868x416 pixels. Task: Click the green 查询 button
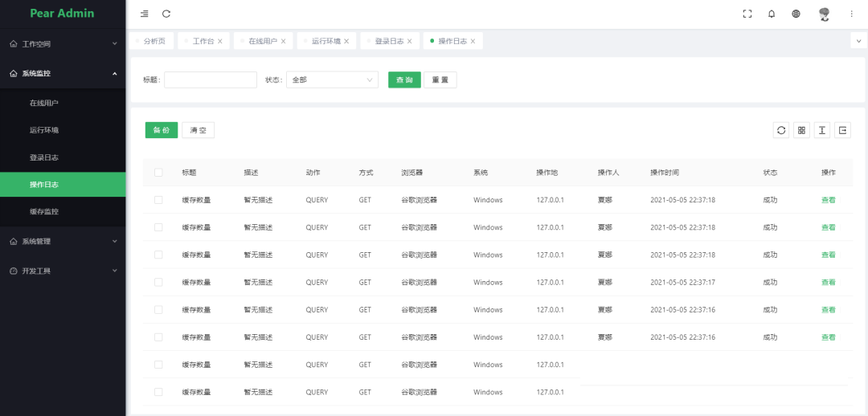tap(404, 80)
